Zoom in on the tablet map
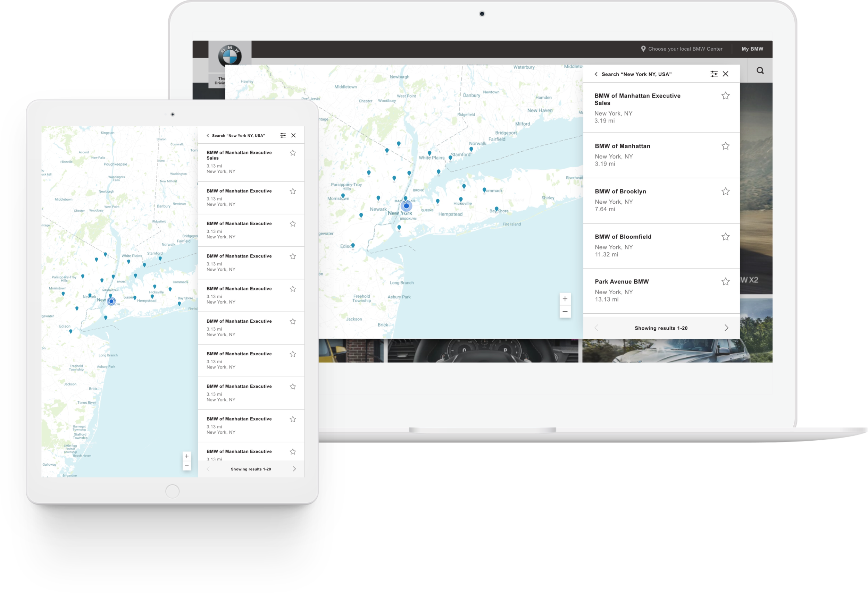This screenshot has width=868, height=593. pyautogui.click(x=187, y=456)
